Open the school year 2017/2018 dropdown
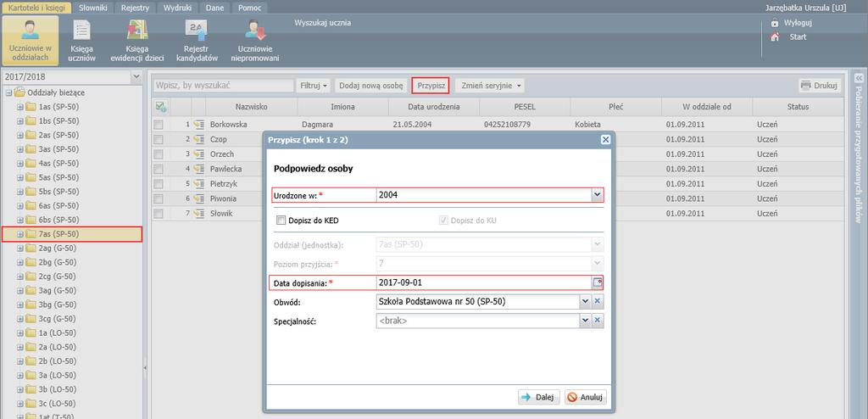The height and width of the screenshot is (419, 868). 136,77
